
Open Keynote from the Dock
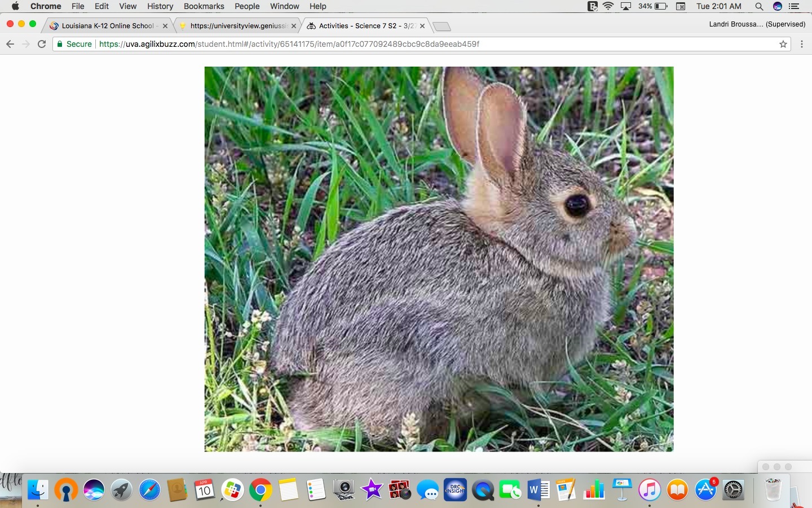point(621,490)
